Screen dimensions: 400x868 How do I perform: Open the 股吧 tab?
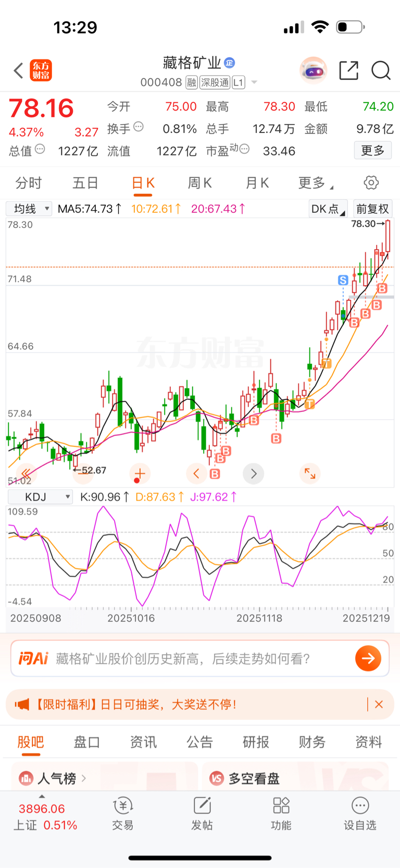(x=31, y=742)
